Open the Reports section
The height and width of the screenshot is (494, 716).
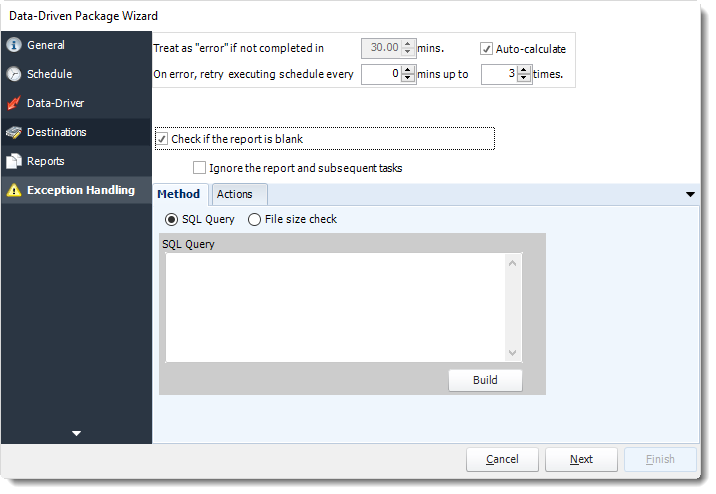pyautogui.click(x=76, y=161)
